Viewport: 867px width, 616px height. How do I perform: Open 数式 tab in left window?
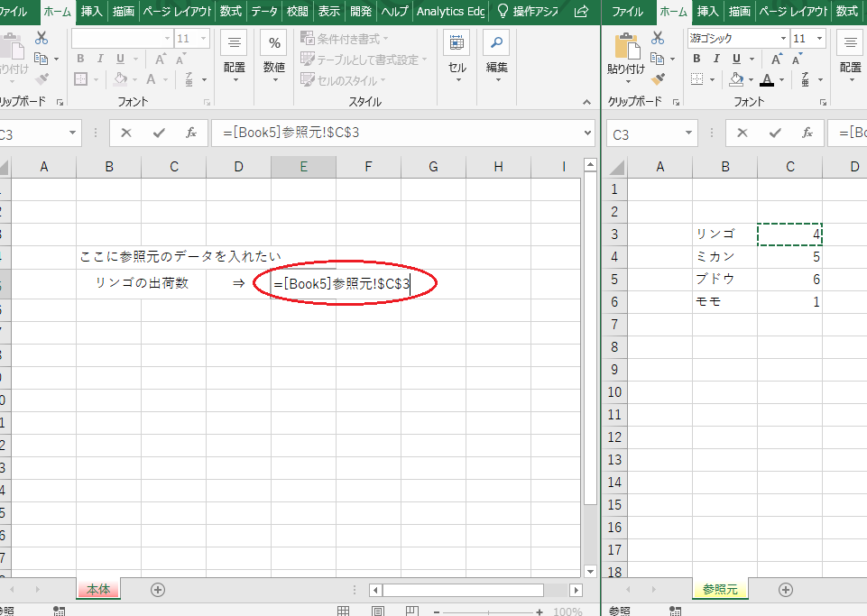tap(231, 12)
